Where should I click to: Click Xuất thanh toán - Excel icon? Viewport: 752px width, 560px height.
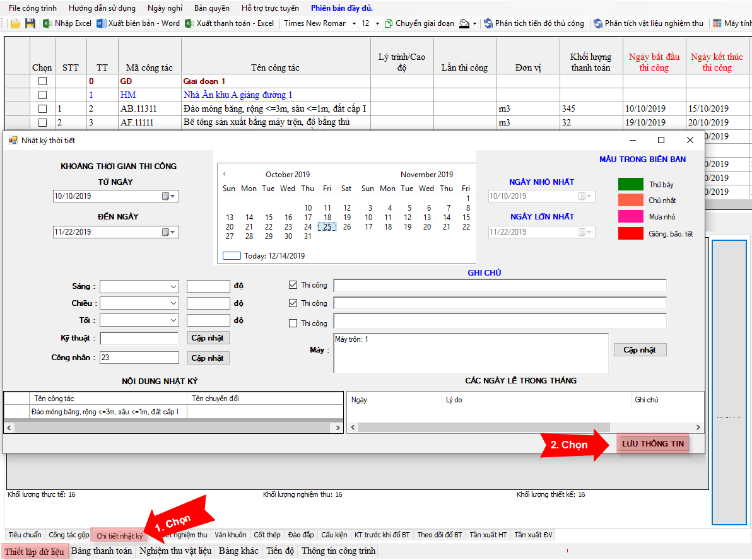pos(189,23)
